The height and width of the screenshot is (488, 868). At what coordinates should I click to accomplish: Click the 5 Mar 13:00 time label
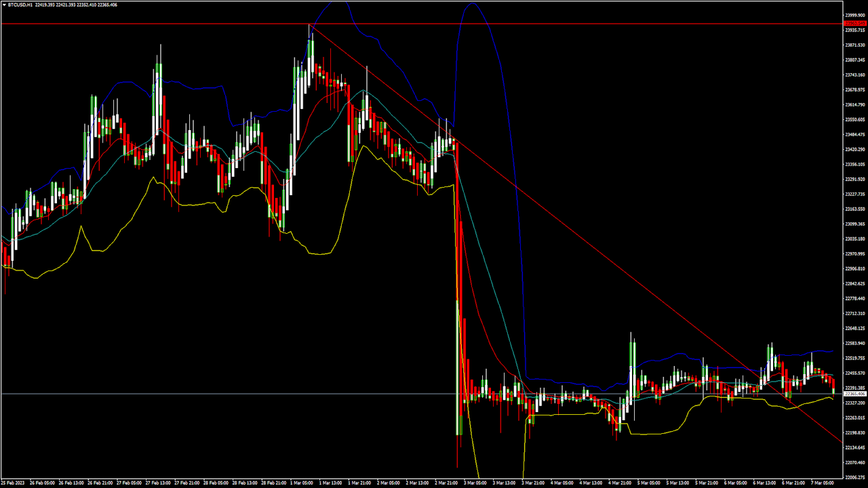(x=679, y=483)
